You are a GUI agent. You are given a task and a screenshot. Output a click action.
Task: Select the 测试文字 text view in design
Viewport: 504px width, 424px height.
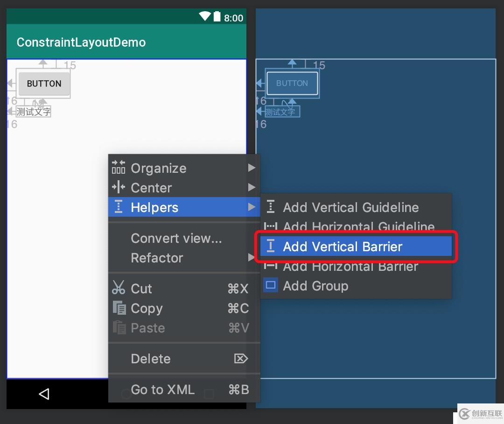click(x=34, y=112)
